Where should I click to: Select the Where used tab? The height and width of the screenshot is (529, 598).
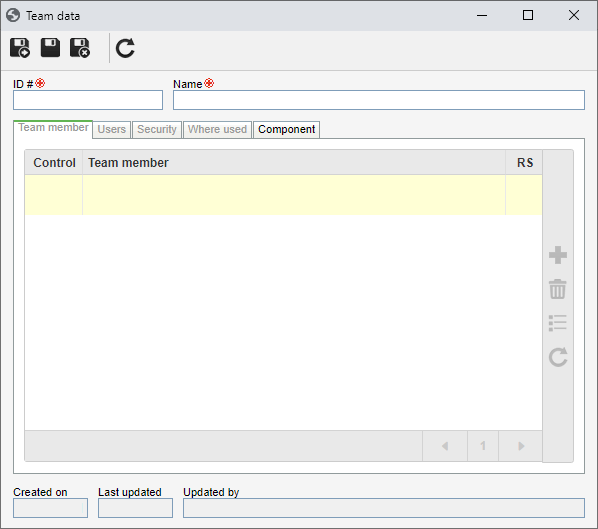coord(217,129)
